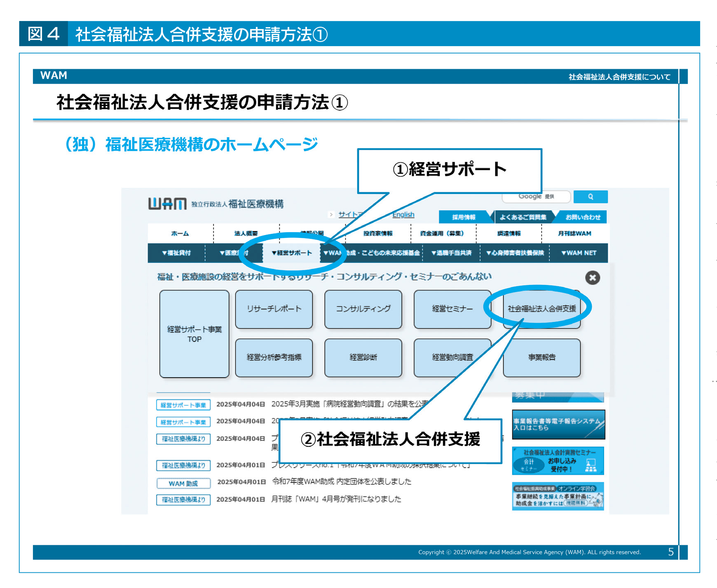Image resolution: width=717 pixels, height=588 pixels.
Task: Go to the ホーム menu item
Action: [x=180, y=233]
